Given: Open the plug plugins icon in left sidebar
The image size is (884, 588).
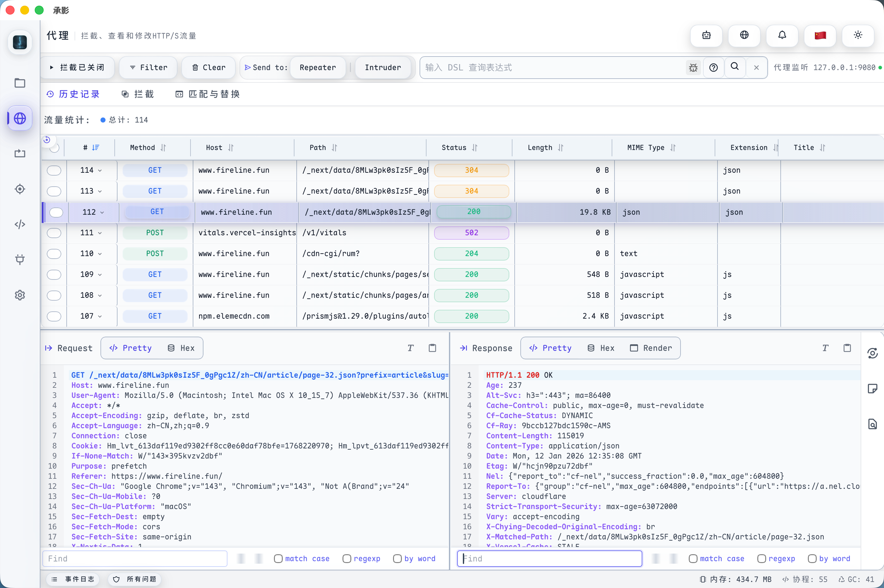Looking at the screenshot, I should coord(20,260).
